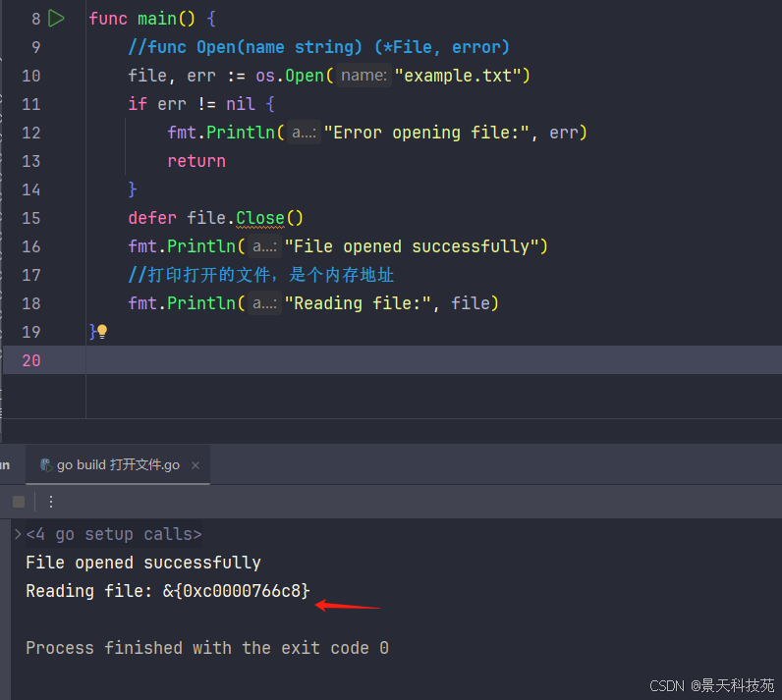
Task: Click line number 20 in the gutter
Action: (30, 360)
